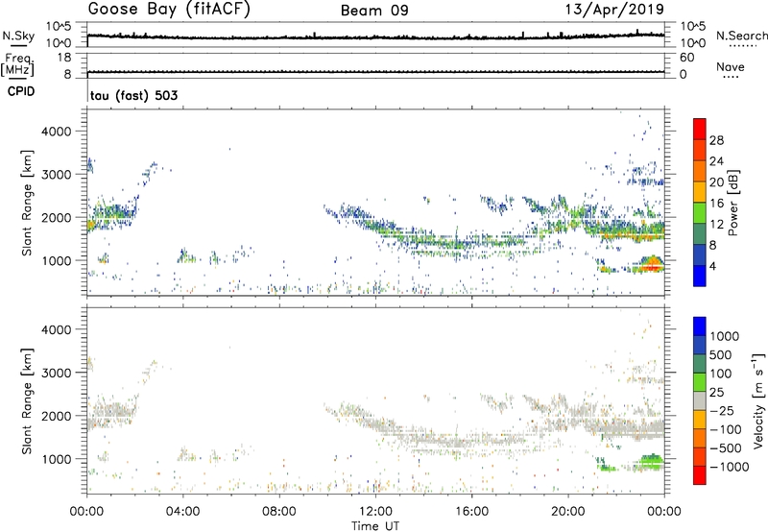The image size is (768, 532).
Task: Click the velocity scale value -1000
Action: coord(730,467)
